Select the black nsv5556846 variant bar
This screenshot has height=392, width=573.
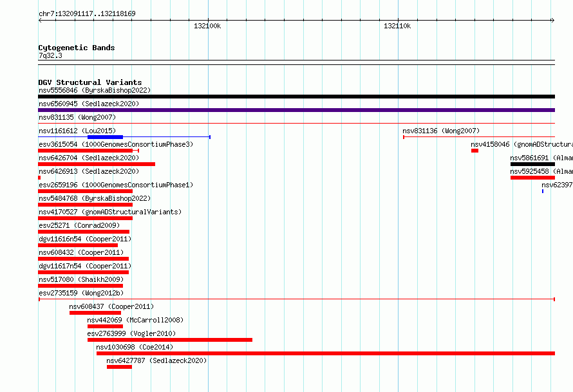click(296, 97)
